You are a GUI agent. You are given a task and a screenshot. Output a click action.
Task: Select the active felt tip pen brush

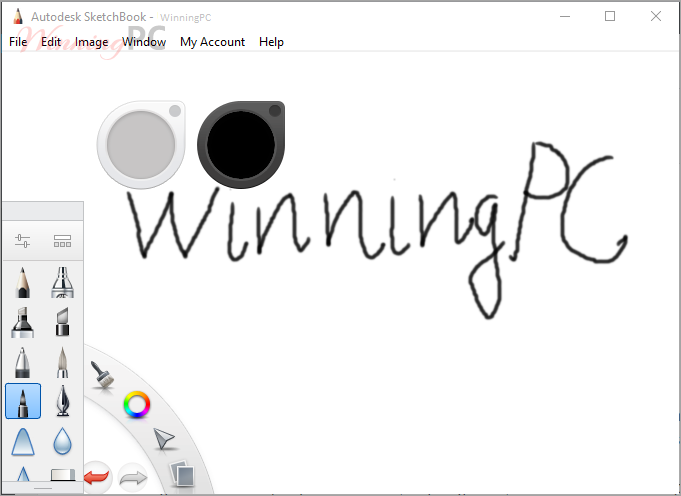23,401
